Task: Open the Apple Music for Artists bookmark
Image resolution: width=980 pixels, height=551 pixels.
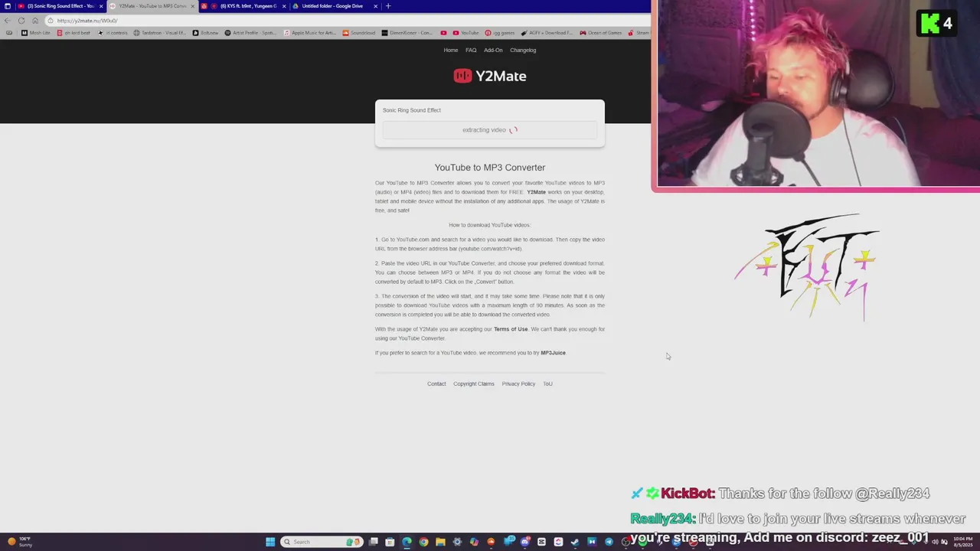Action: 309,33
